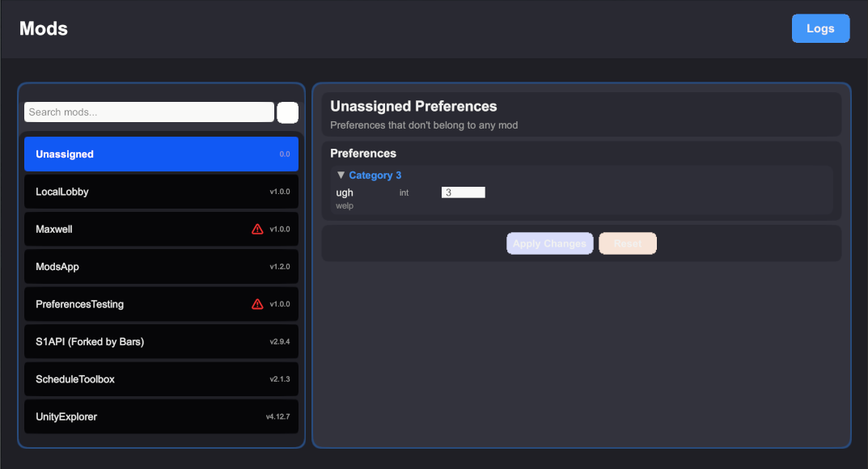This screenshot has height=469, width=868.
Task: Open the PreferencesTesting mod
Action: 161,304
